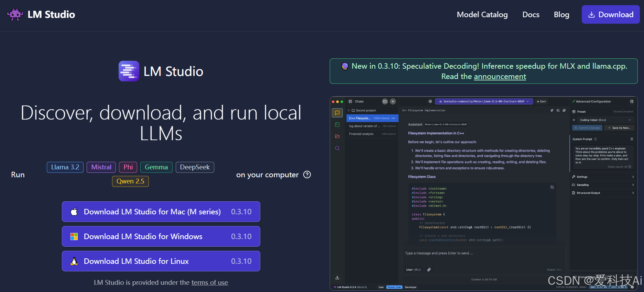This screenshot has height=292, width=644.
Task: Click the LM Studio pixel-art logo in header
Action: (15, 14)
